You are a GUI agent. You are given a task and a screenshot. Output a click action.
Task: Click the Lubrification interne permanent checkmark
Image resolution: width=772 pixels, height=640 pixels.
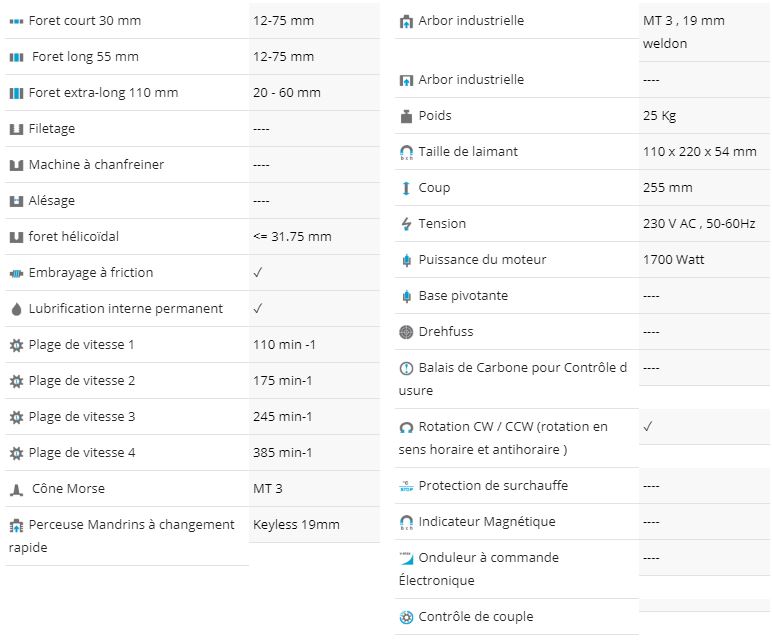pos(258,308)
